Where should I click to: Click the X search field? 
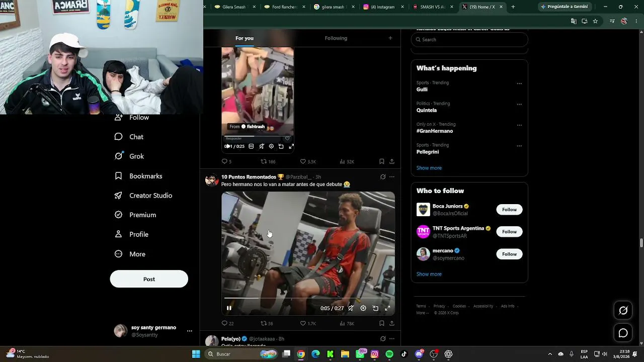pyautogui.click(x=469, y=40)
